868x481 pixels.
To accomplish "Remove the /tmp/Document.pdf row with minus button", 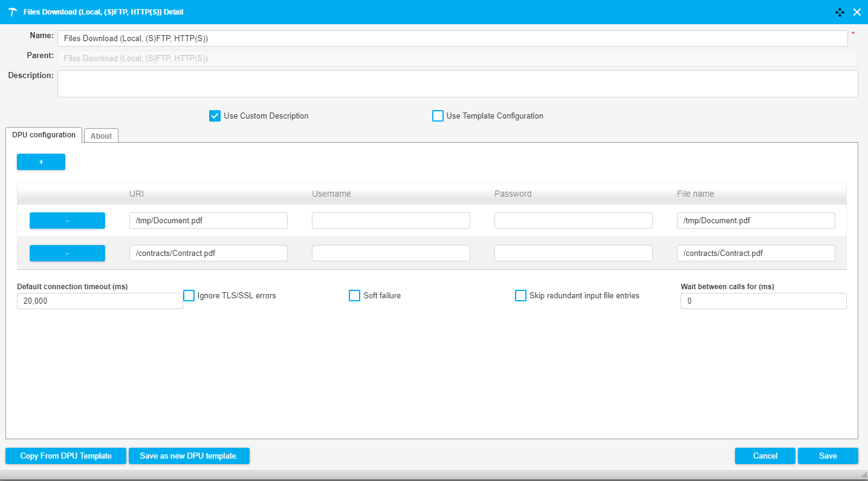I will tap(67, 221).
